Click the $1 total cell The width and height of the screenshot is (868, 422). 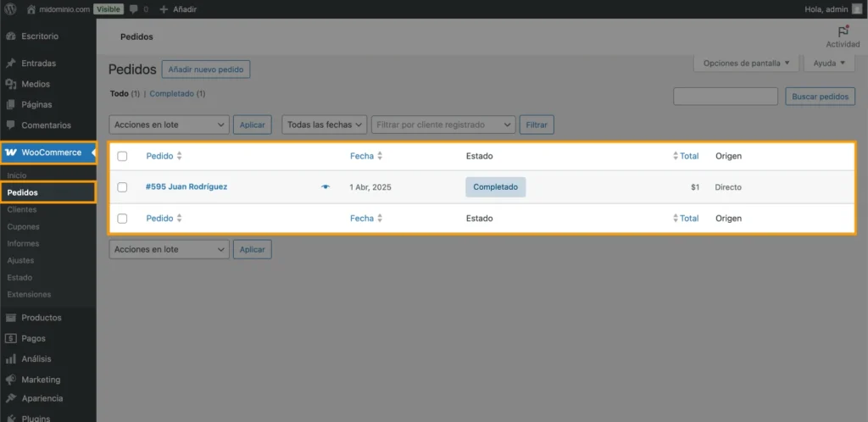[x=695, y=187]
